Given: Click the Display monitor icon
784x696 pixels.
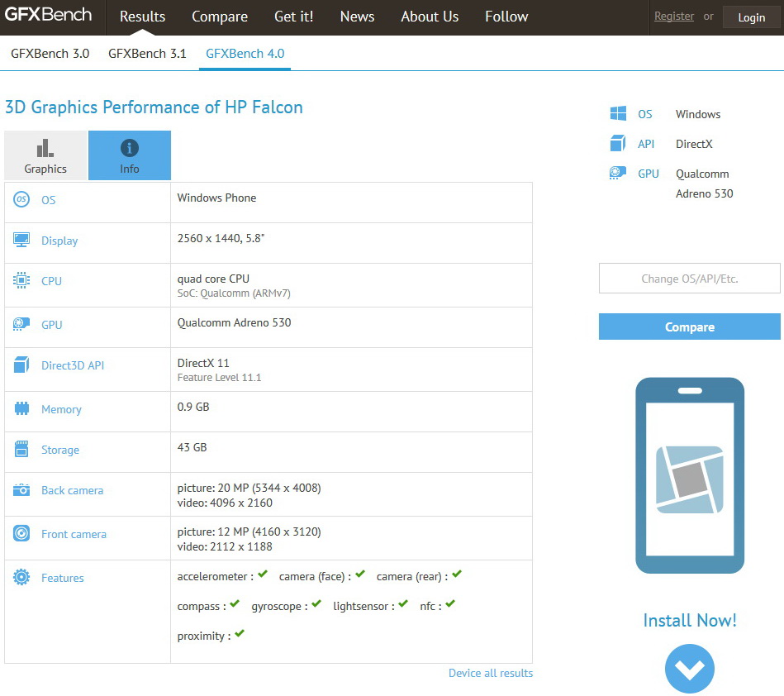Looking at the screenshot, I should [21, 240].
